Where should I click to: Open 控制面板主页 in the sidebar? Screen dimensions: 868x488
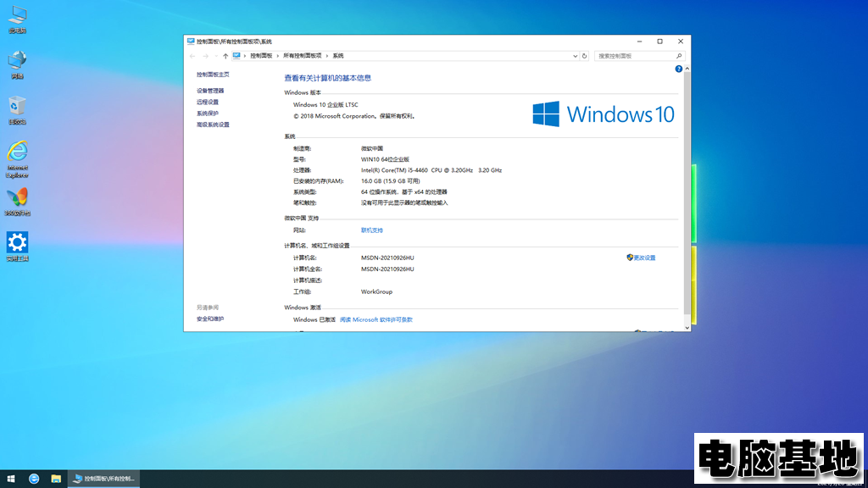(x=213, y=75)
